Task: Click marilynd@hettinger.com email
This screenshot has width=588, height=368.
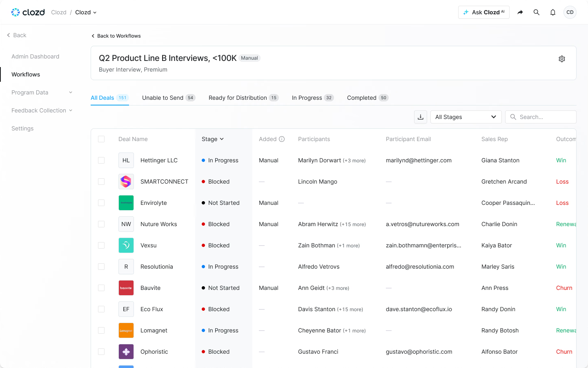Action: coord(419,160)
